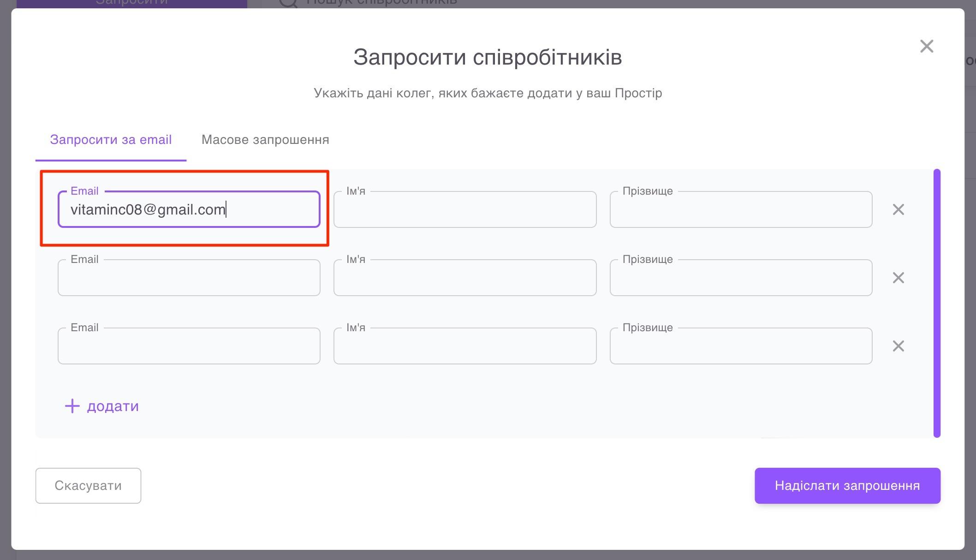Screen dimensions: 976x560
Task: Remove the third invite row
Action: pos(899,346)
